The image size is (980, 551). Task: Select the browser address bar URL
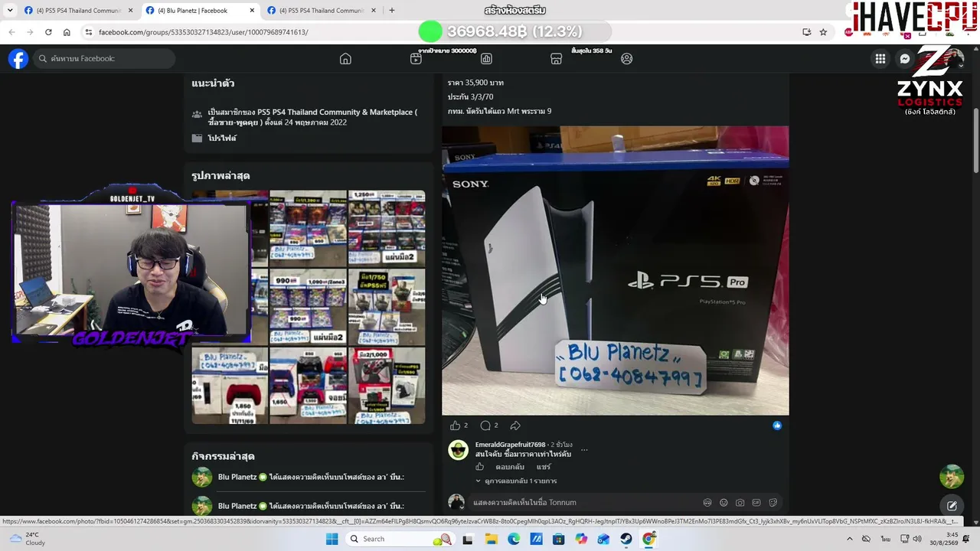point(204,32)
